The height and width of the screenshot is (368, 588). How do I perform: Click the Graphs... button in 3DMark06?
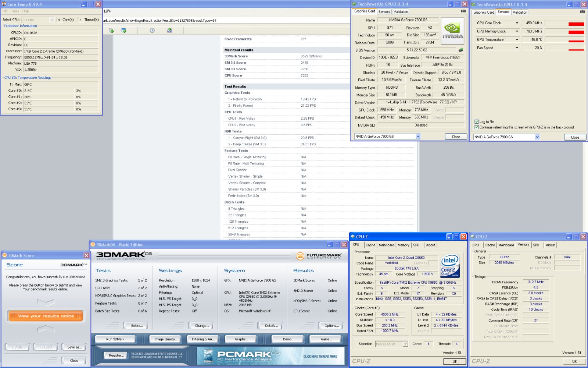pos(241,339)
